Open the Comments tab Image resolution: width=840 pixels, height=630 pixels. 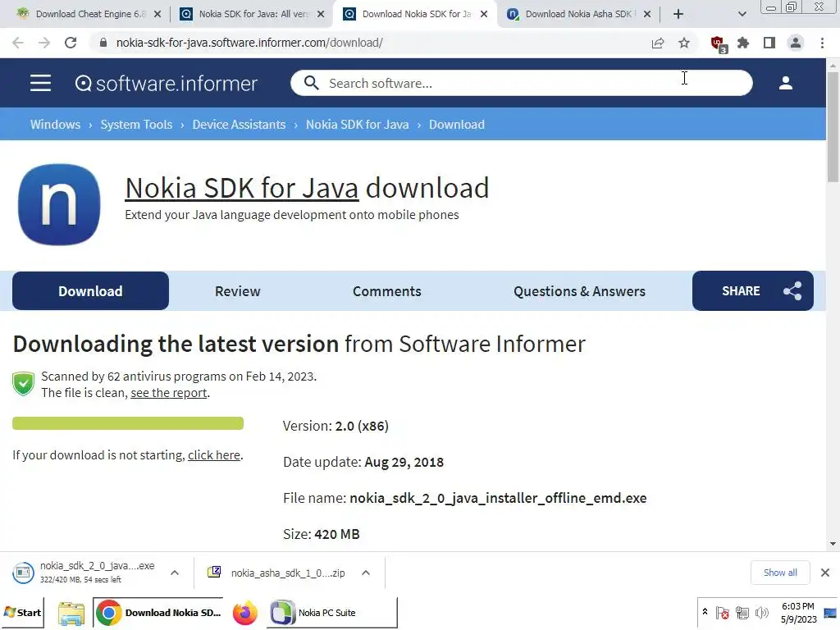pyautogui.click(x=387, y=291)
